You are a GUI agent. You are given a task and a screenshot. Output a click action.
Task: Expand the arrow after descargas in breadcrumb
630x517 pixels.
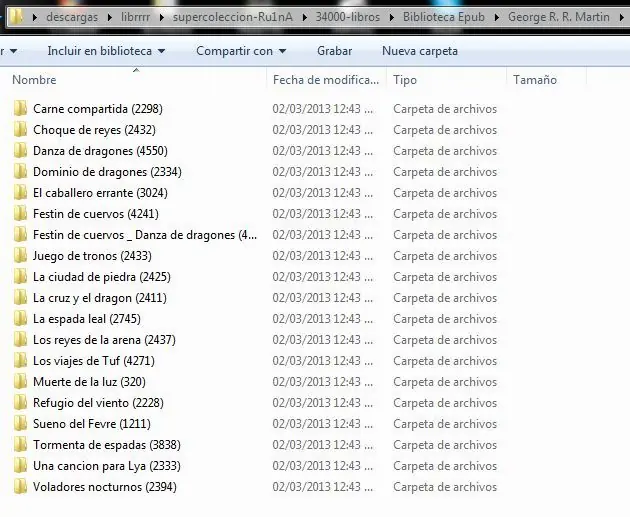tap(110, 17)
